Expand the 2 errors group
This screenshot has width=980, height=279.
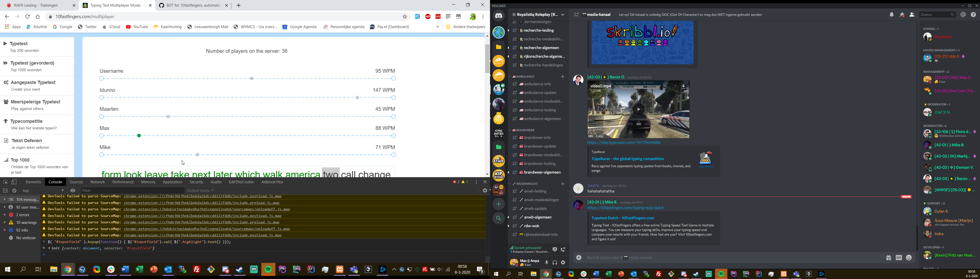tap(4, 215)
